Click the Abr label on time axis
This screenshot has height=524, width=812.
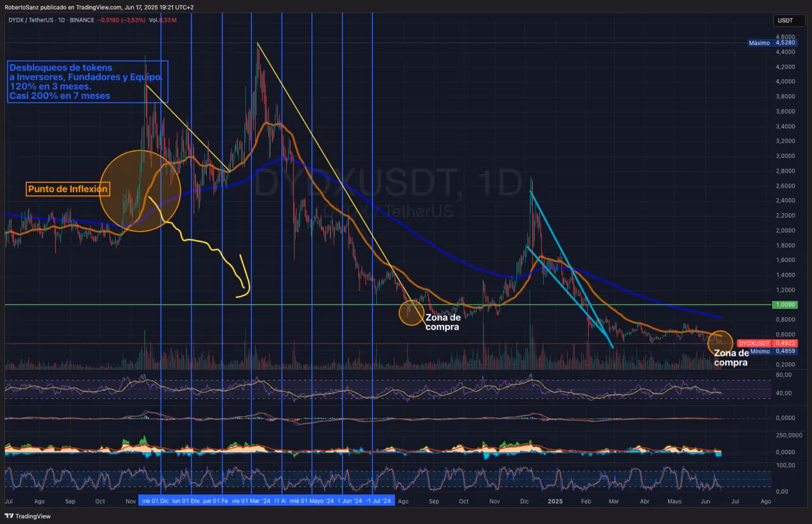645,501
